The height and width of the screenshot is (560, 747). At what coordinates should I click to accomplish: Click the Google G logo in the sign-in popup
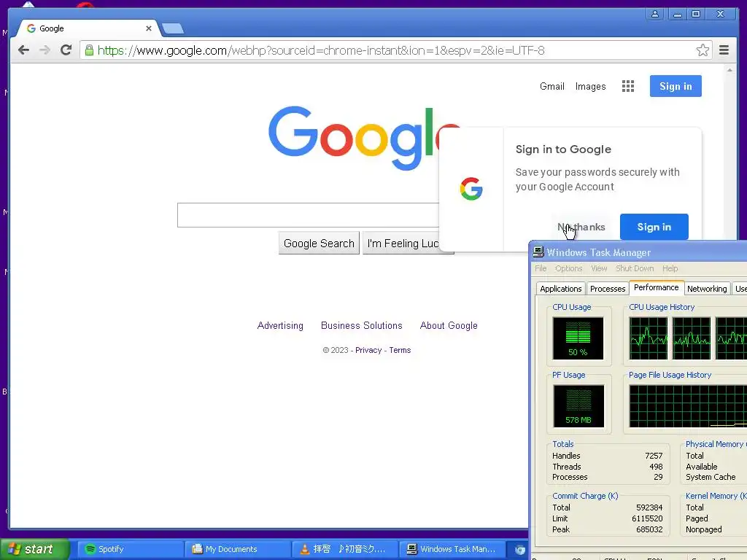point(471,189)
